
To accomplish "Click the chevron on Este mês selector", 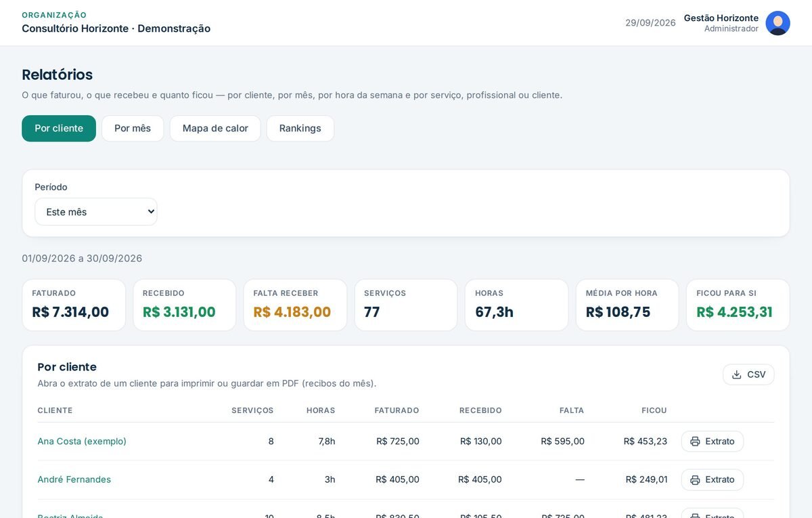I will (151, 212).
